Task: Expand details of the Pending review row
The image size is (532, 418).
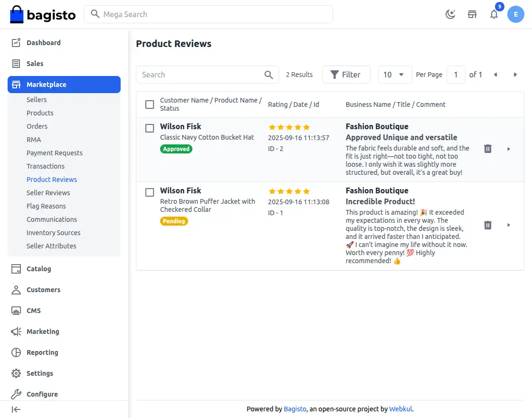Action: pyautogui.click(x=508, y=225)
